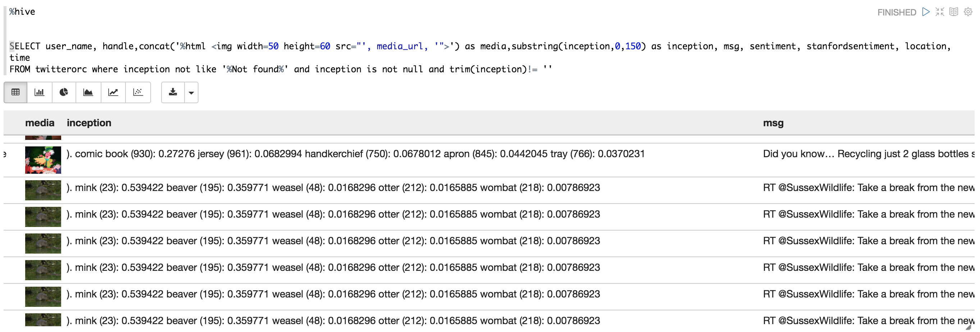Image resolution: width=980 pixels, height=332 pixels.
Task: View the data as a scatter plot
Action: pos(138,92)
